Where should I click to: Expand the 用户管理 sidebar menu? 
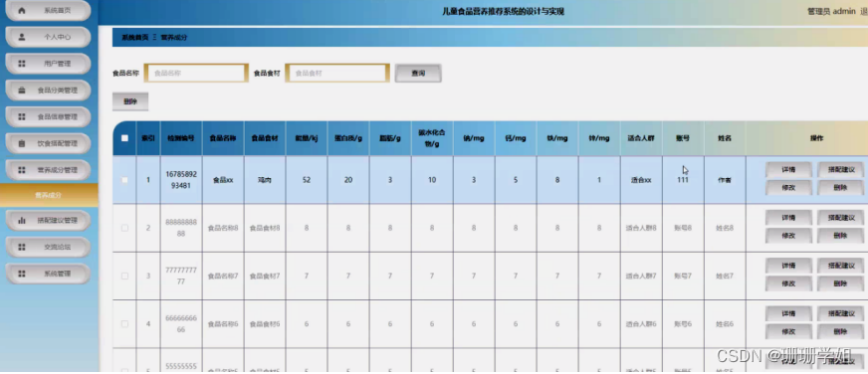tap(48, 64)
